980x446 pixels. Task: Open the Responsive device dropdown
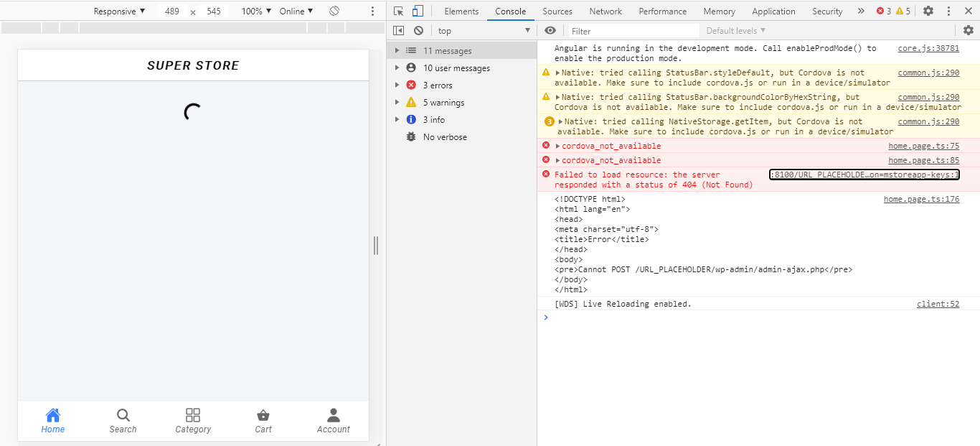120,11
